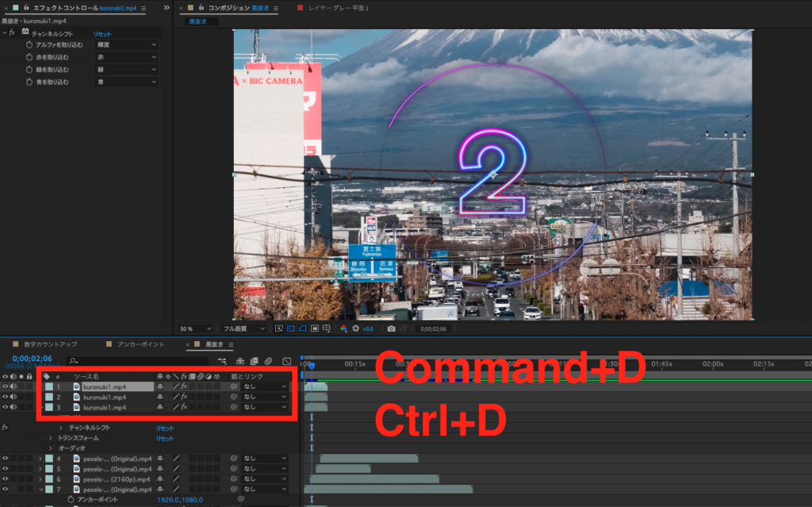Click the reset exposure icon in viewer
812x507 pixels.
click(x=356, y=328)
